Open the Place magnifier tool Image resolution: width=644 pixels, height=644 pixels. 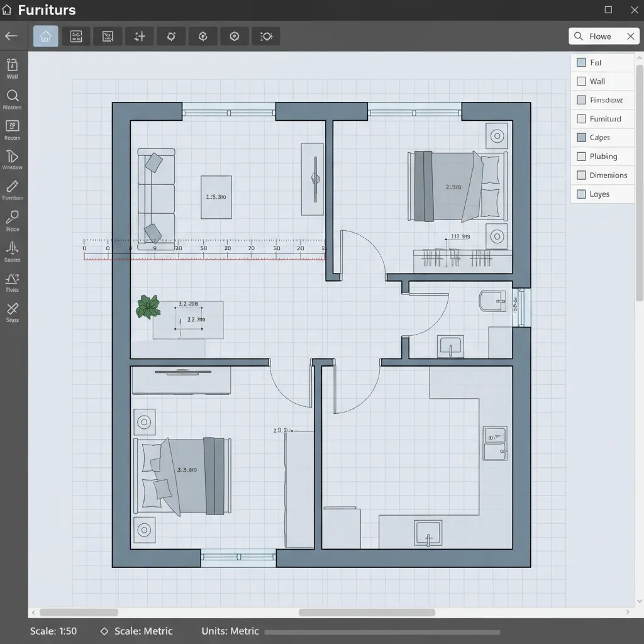(x=13, y=221)
